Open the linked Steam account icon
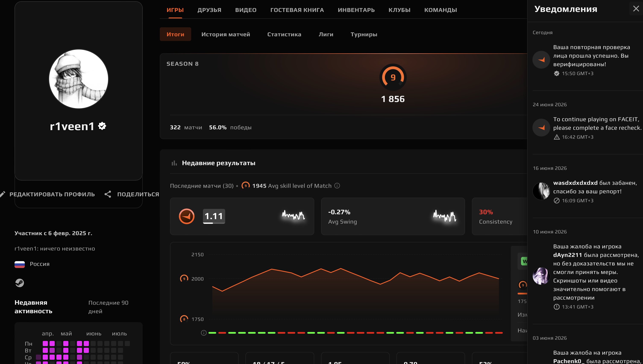 tap(19, 283)
